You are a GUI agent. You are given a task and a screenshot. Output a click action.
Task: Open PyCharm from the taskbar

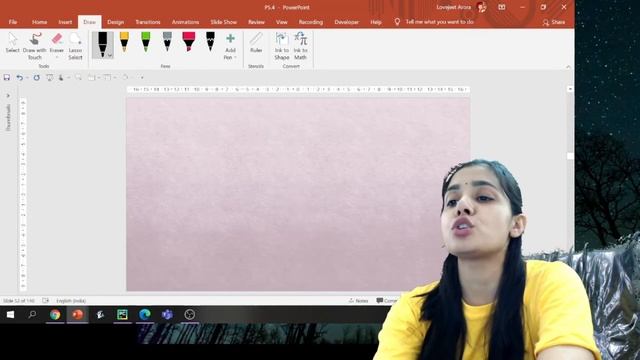[122, 315]
